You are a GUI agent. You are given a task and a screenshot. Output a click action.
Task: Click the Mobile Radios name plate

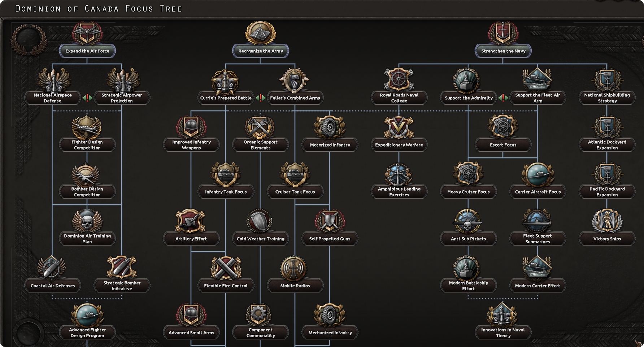point(295,286)
